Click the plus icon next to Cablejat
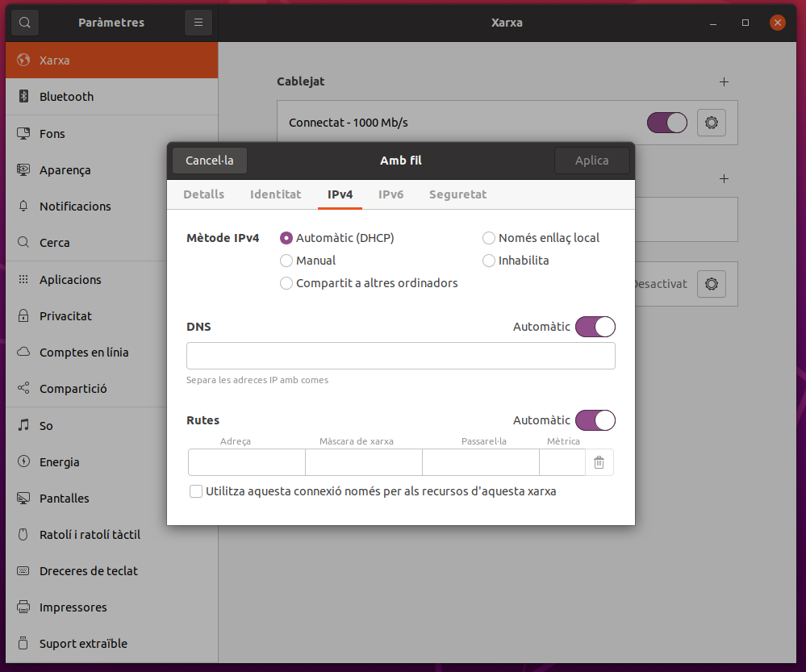Screen dimensions: 806x672 pyautogui.click(x=724, y=81)
